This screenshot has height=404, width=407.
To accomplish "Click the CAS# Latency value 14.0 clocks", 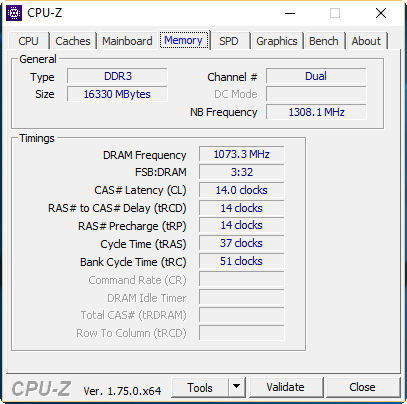I will (x=242, y=190).
